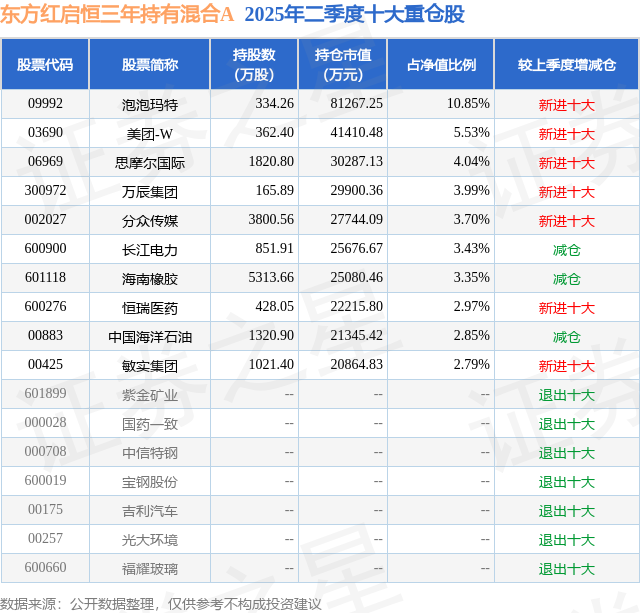Screen dimensions: 640x613
Task: Select the stock name 吉利汽车
Action: 150,511
